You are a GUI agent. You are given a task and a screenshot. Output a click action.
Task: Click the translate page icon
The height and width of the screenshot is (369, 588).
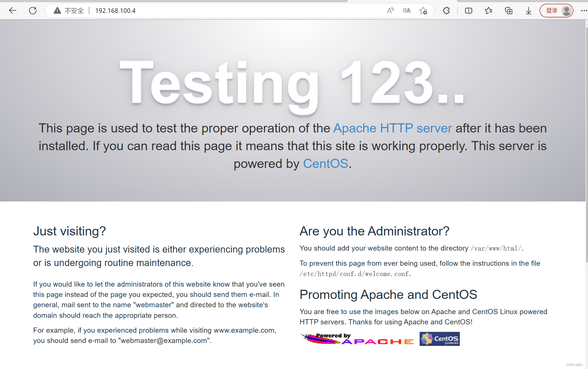point(406,11)
